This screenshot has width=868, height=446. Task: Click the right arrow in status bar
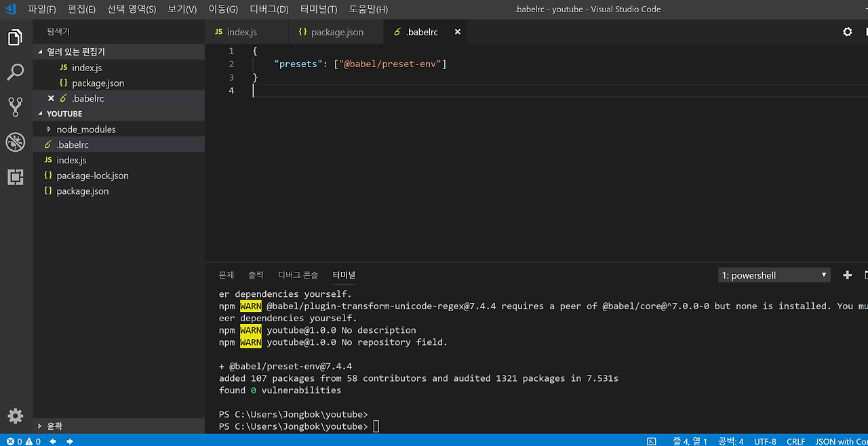click(70, 441)
